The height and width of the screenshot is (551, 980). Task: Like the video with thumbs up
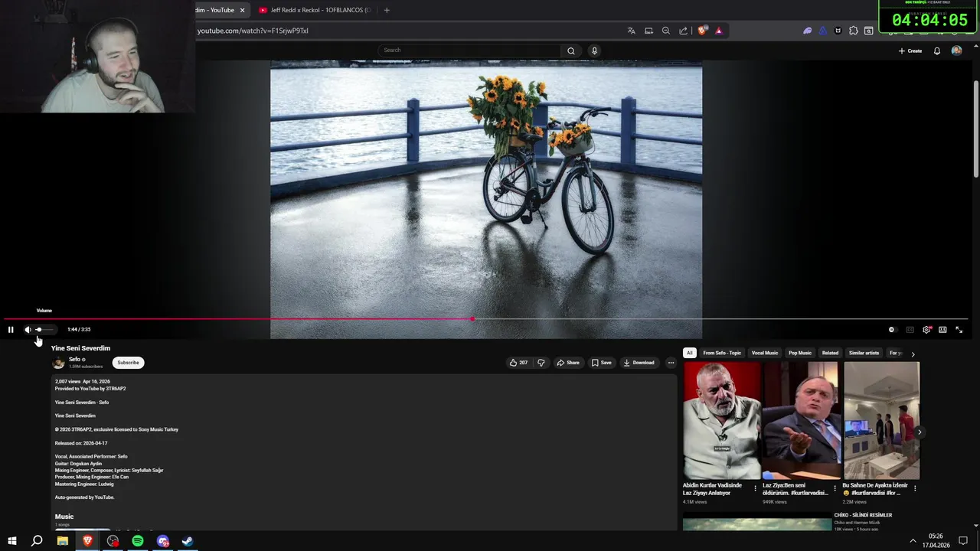[x=518, y=363]
